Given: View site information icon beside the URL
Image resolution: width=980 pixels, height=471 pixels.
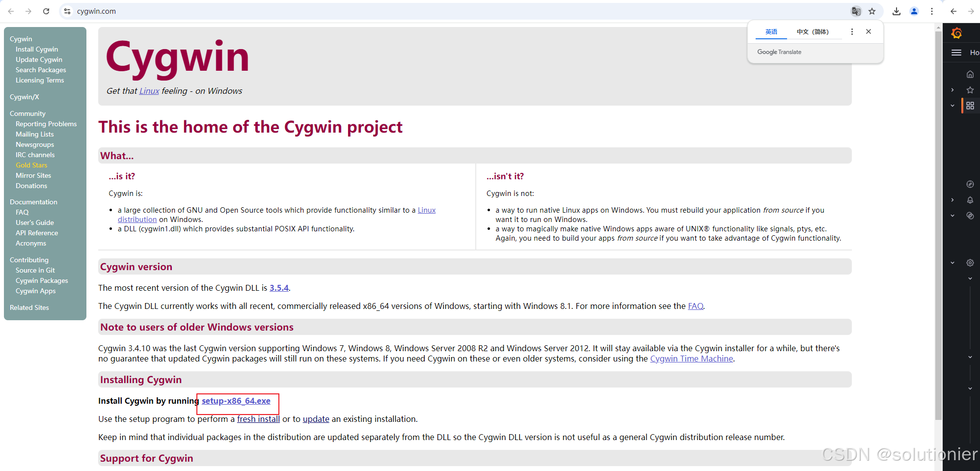Looking at the screenshot, I should 67,11.
